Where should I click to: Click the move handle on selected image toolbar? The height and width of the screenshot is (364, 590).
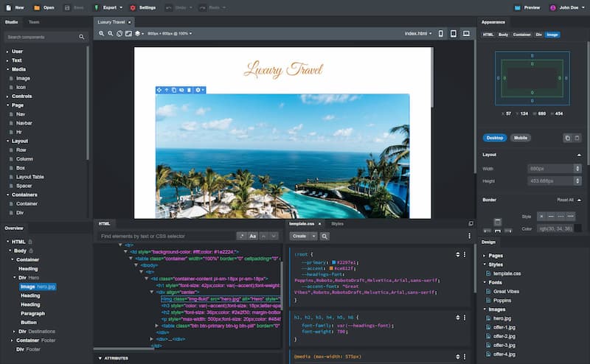pos(159,90)
